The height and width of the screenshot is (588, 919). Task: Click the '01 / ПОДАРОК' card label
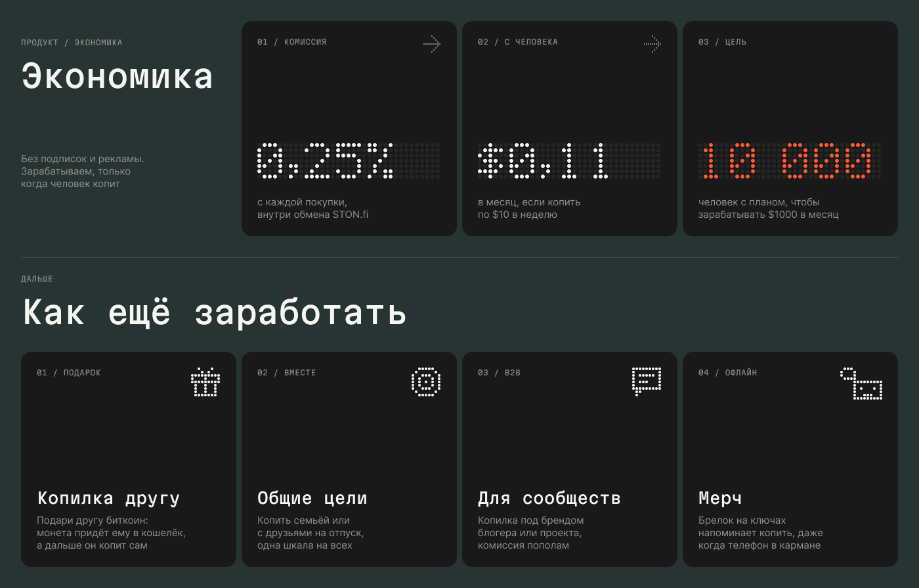69,373
